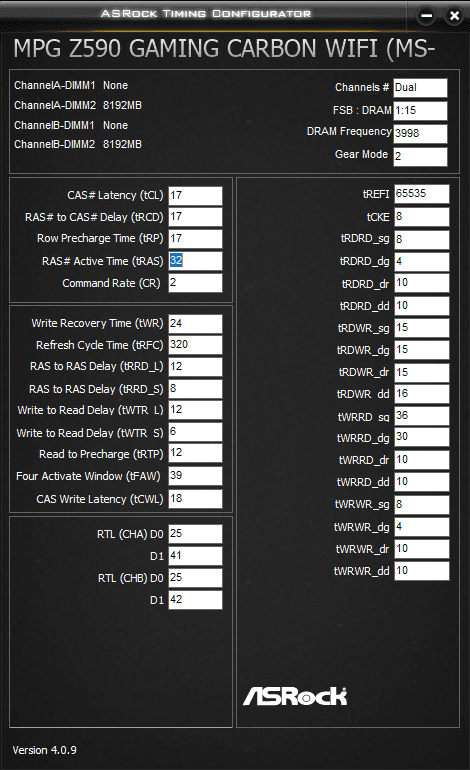Click the CAS Write Latency (tCWL) field
The width and height of the screenshot is (470, 770).
pos(195,499)
